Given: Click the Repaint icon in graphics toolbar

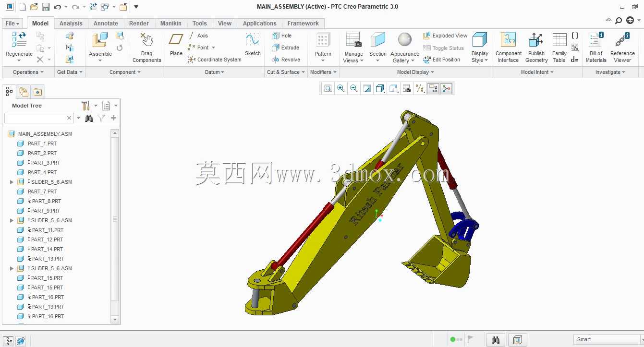Looking at the screenshot, I should [367, 88].
